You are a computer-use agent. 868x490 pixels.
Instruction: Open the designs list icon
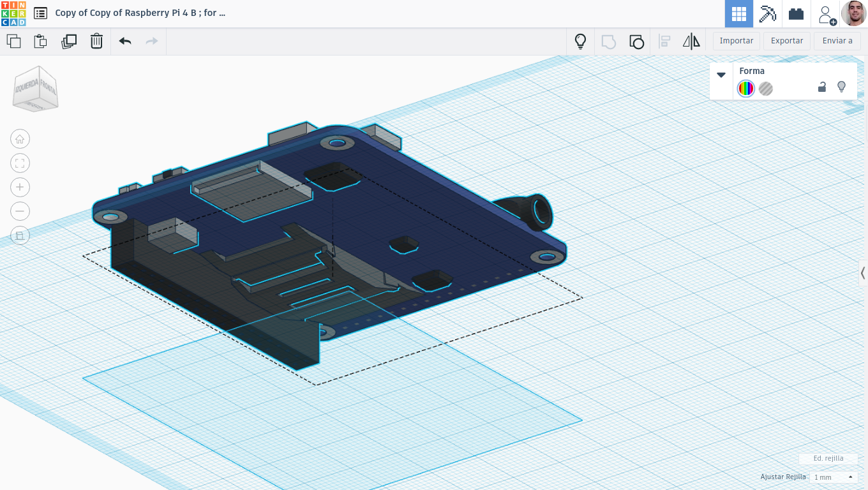pos(40,13)
